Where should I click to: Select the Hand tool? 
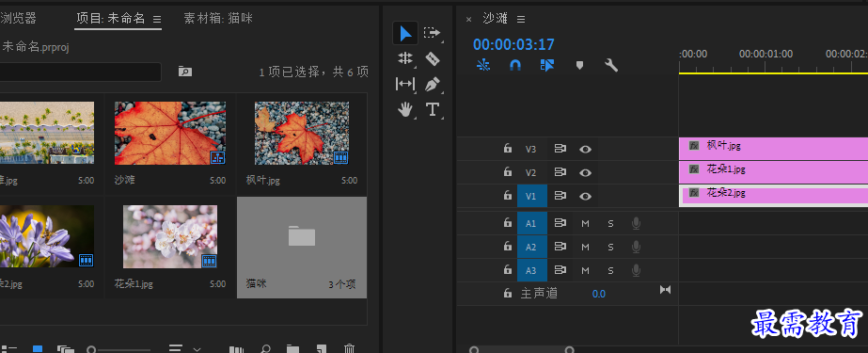click(x=405, y=109)
